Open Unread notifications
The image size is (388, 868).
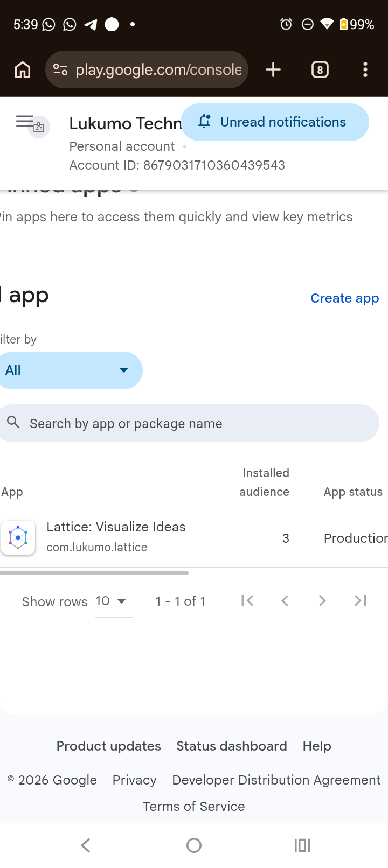[x=275, y=122]
